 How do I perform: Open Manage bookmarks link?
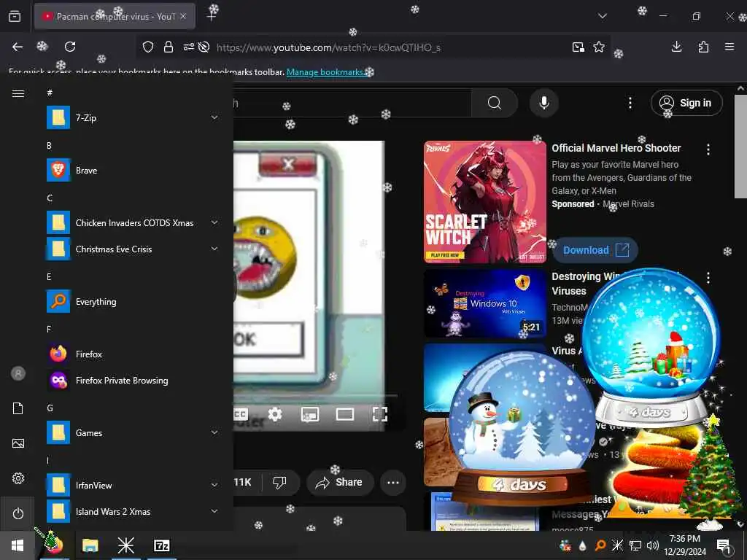click(326, 72)
